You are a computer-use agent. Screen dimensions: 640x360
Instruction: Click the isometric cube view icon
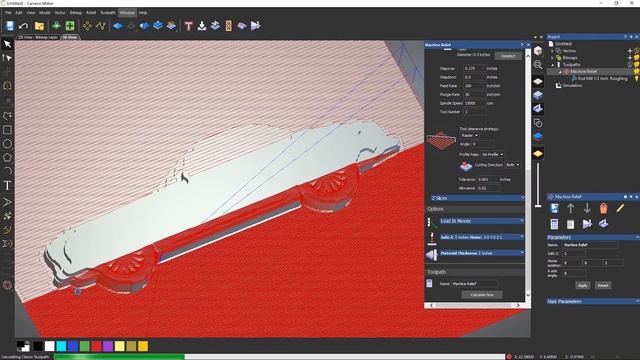538,51
